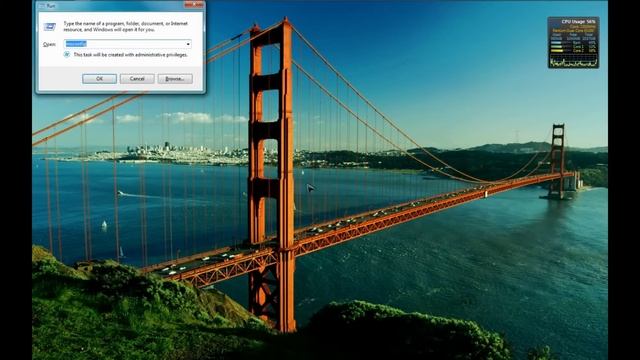Open the Run dialog's Open history dropdown
The image size is (640, 360).
pos(188,44)
